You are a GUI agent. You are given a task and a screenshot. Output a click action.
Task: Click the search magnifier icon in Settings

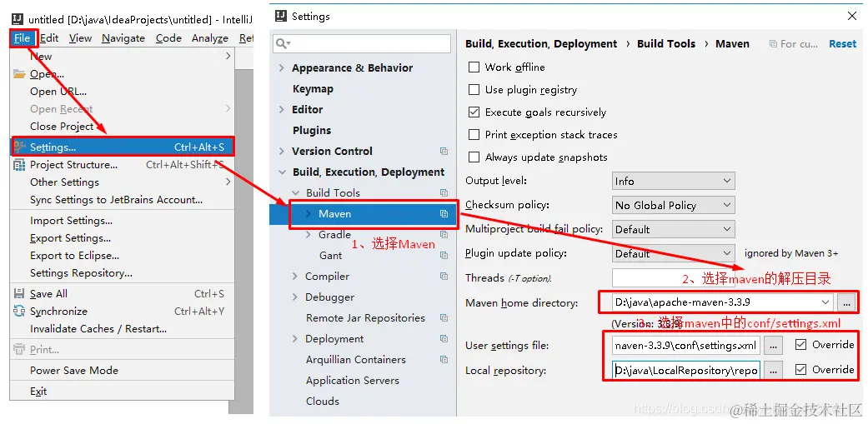[x=282, y=43]
